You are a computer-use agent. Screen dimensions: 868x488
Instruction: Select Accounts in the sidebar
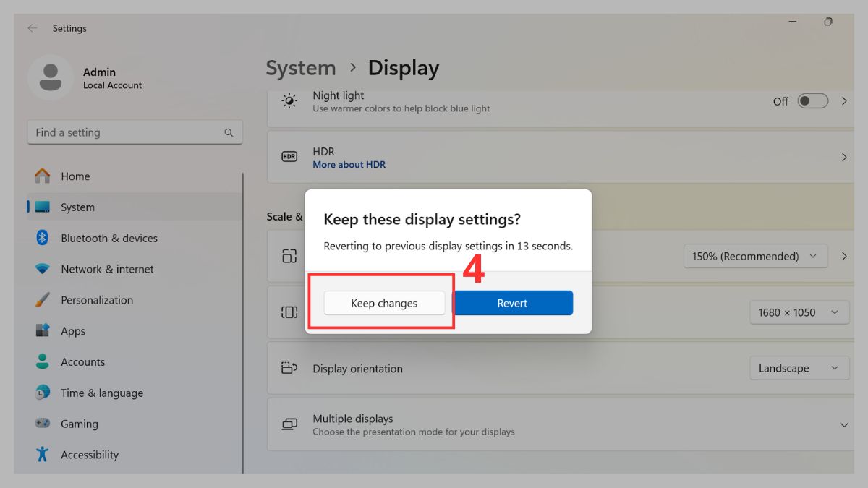pos(82,361)
